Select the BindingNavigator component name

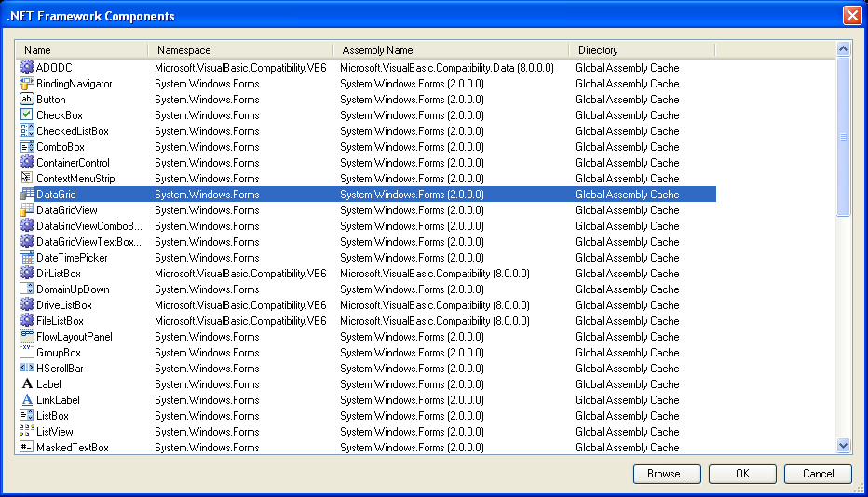coord(75,84)
